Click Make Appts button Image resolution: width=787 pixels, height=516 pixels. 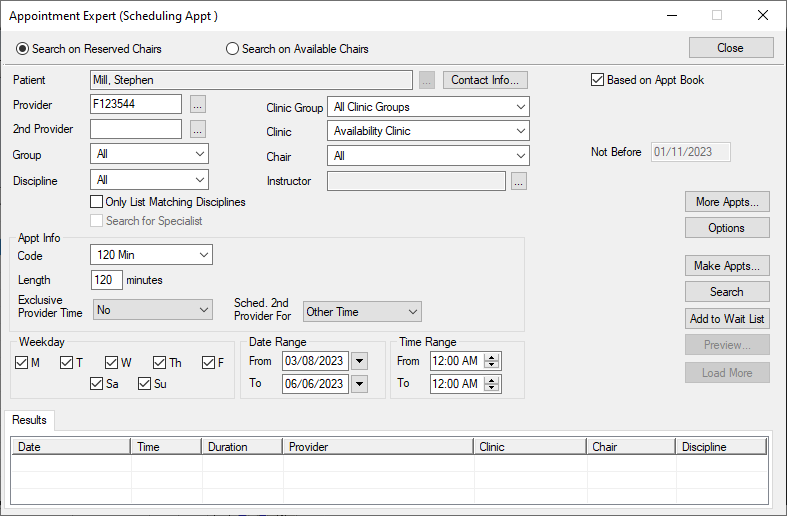point(727,266)
